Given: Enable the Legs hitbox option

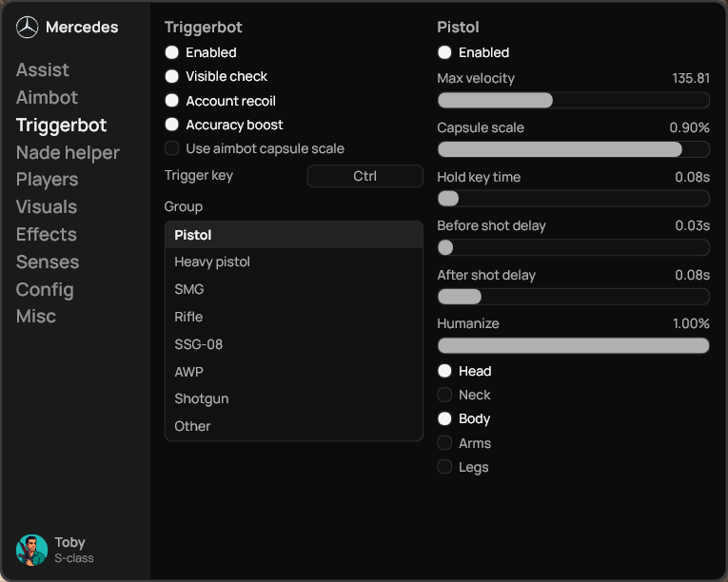Looking at the screenshot, I should (x=444, y=467).
